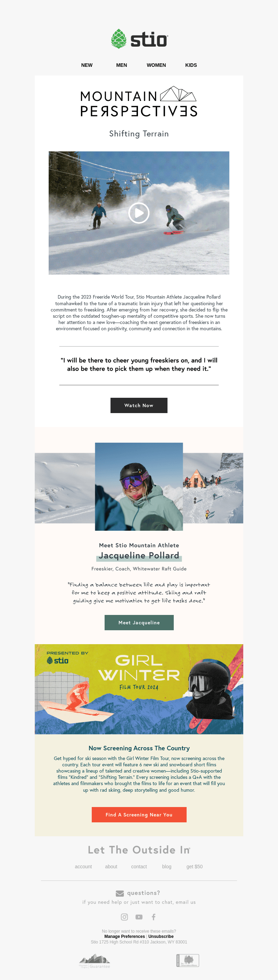The width and height of the screenshot is (278, 980).
Task: Open the Instagram icon in footer
Action: pyautogui.click(x=124, y=917)
